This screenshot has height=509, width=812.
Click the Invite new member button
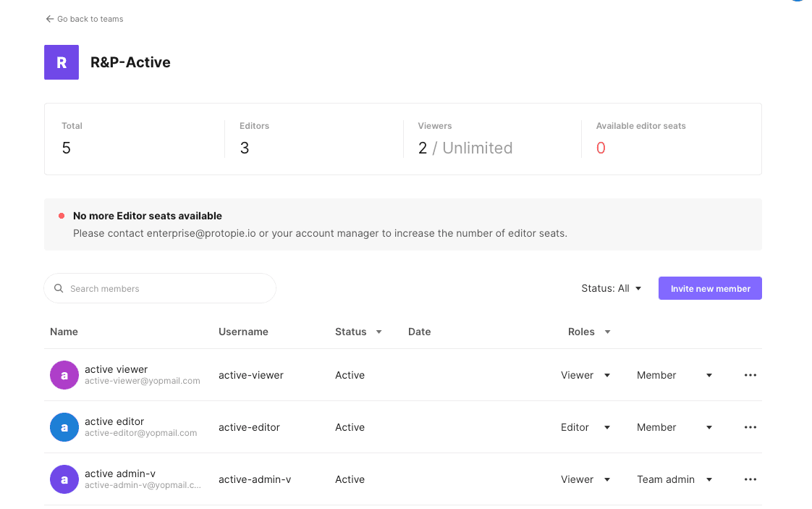pos(710,288)
